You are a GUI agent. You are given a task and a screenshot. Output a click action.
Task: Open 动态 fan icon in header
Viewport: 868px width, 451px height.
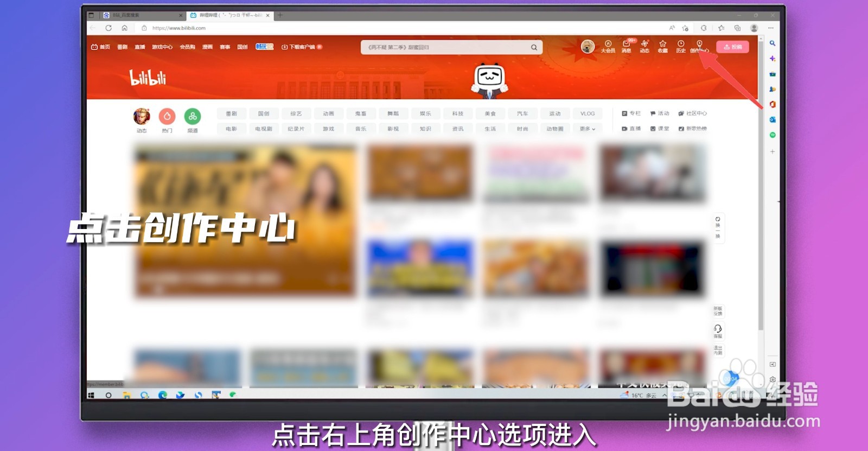pos(644,46)
